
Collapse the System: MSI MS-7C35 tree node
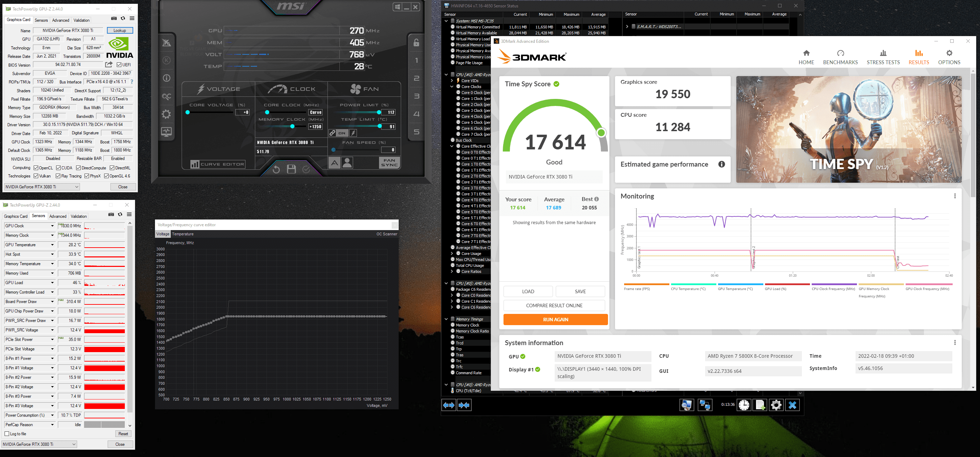click(446, 21)
